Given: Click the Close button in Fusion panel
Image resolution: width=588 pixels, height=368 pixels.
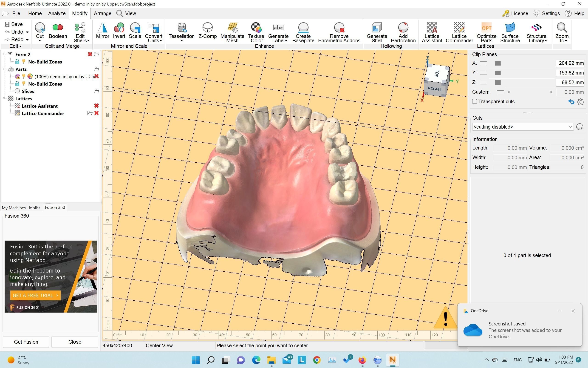Looking at the screenshot, I should 75,342.
